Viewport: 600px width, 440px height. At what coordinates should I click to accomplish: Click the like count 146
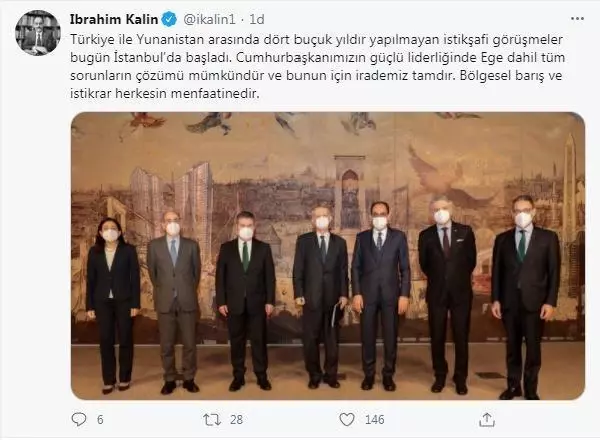coord(374,420)
